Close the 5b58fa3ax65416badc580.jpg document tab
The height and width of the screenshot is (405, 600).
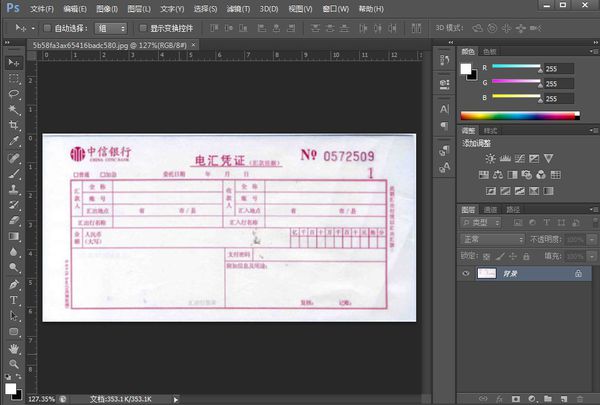pyautogui.click(x=194, y=45)
